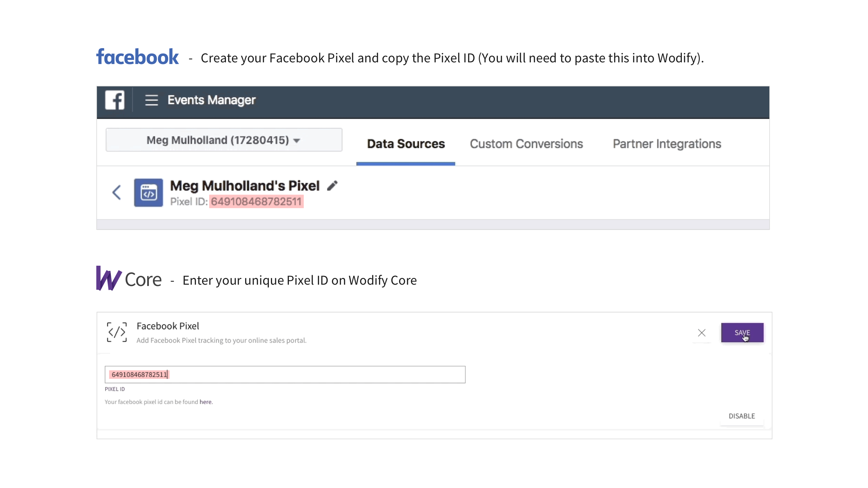Click the Events Manager header title

tap(212, 100)
